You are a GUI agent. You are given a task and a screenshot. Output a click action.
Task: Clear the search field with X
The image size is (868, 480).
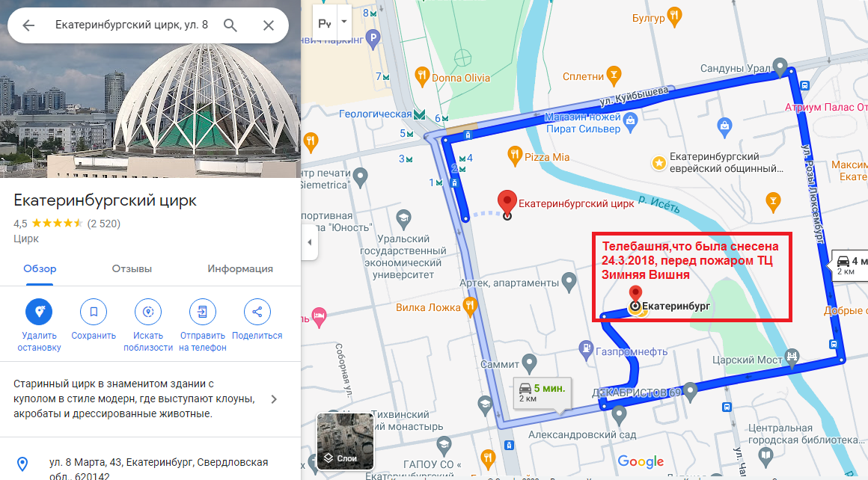[x=269, y=25]
